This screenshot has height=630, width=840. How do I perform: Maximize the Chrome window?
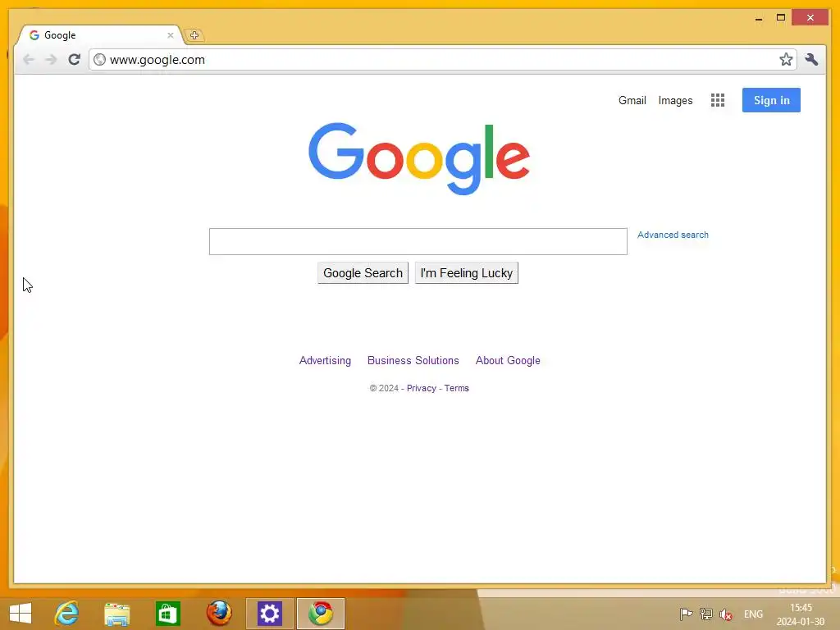tap(781, 18)
